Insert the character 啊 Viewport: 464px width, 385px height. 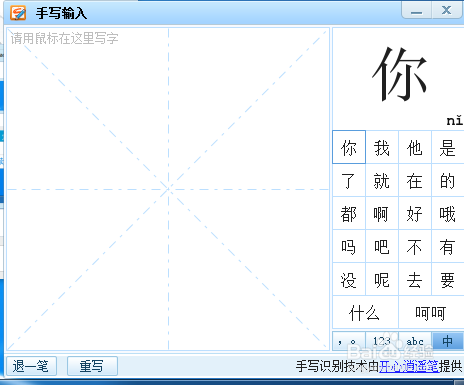382,213
